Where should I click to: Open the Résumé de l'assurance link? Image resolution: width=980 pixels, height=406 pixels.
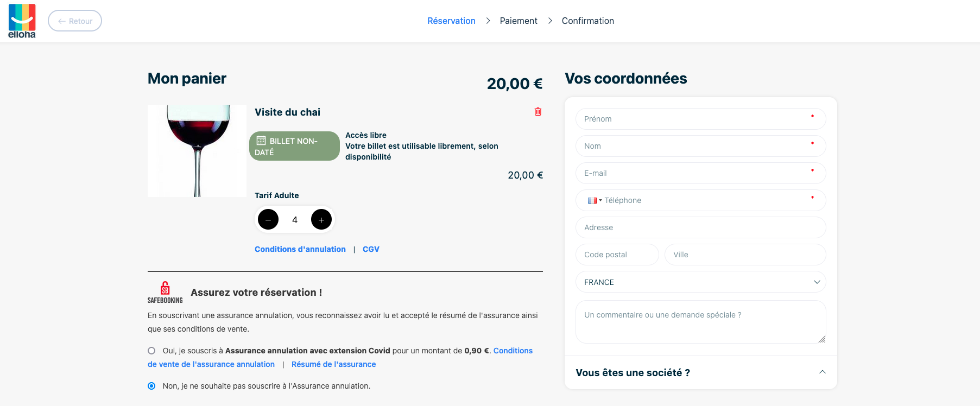(333, 364)
